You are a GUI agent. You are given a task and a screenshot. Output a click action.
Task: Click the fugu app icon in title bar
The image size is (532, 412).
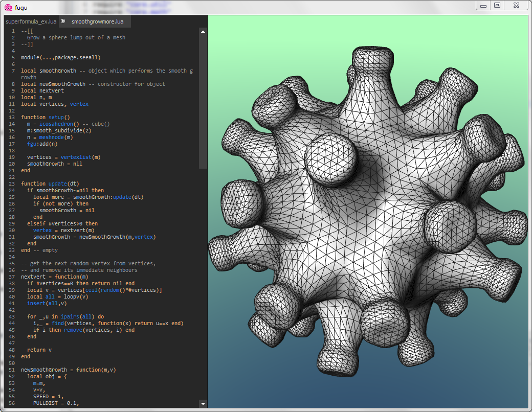(x=8, y=7)
